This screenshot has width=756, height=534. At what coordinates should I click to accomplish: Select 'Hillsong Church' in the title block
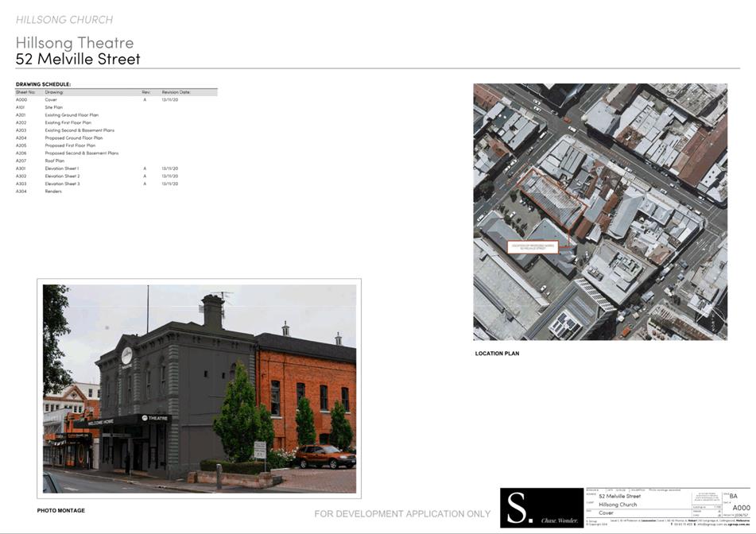point(618,505)
